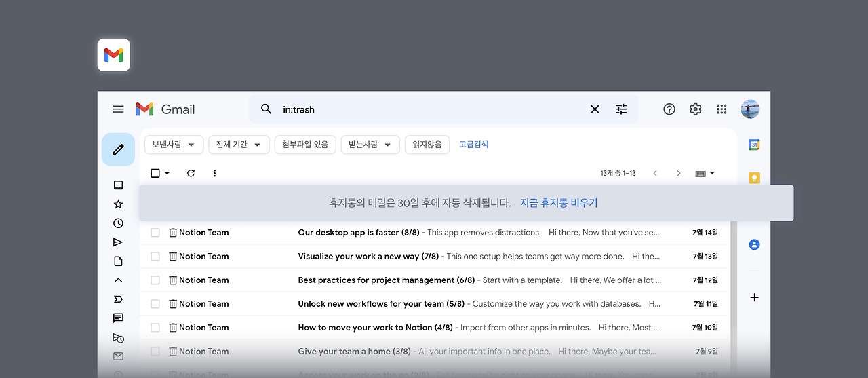868x378 pixels.
Task: Open email Our desktop app is faster (8/8)
Action: 433,233
